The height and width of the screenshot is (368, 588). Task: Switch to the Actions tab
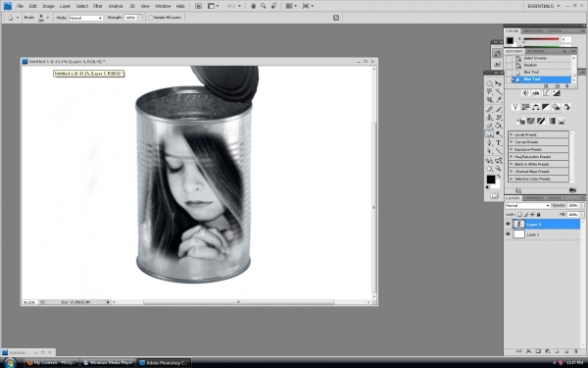point(535,51)
